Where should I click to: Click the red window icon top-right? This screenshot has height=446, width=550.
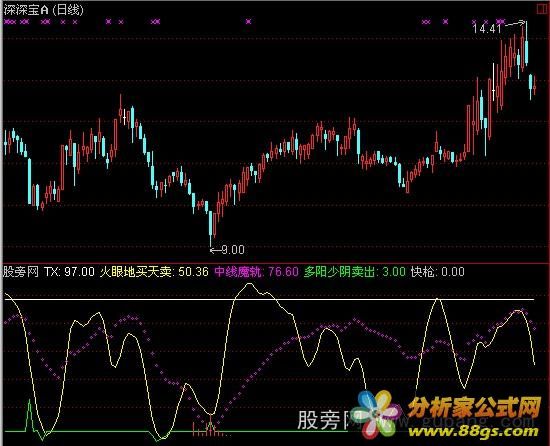coord(542,9)
